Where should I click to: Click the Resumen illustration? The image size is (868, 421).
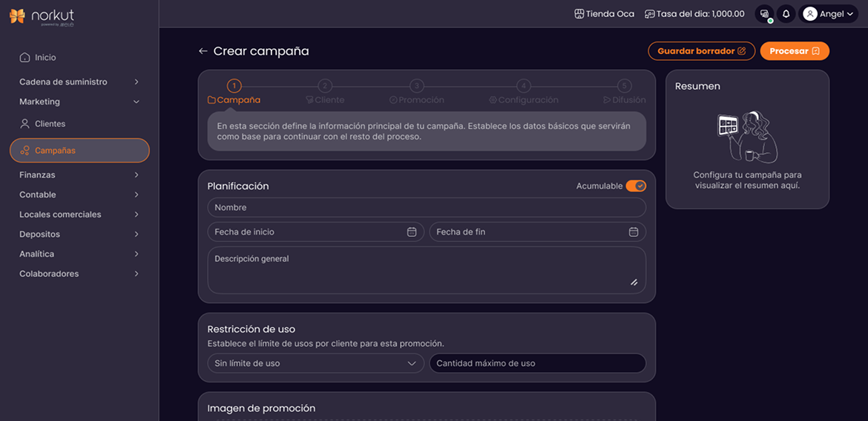pyautogui.click(x=747, y=136)
